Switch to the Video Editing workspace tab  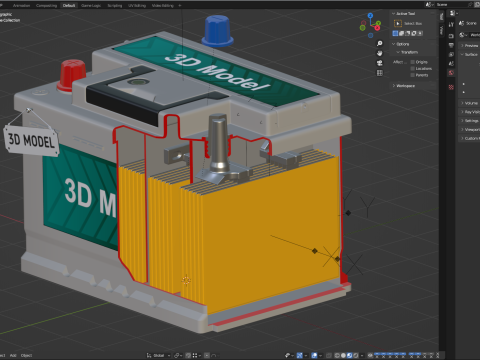(163, 5)
